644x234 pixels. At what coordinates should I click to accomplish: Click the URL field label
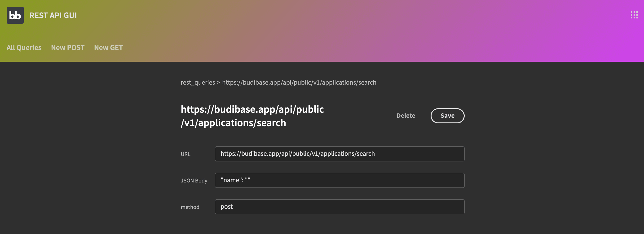point(185,154)
